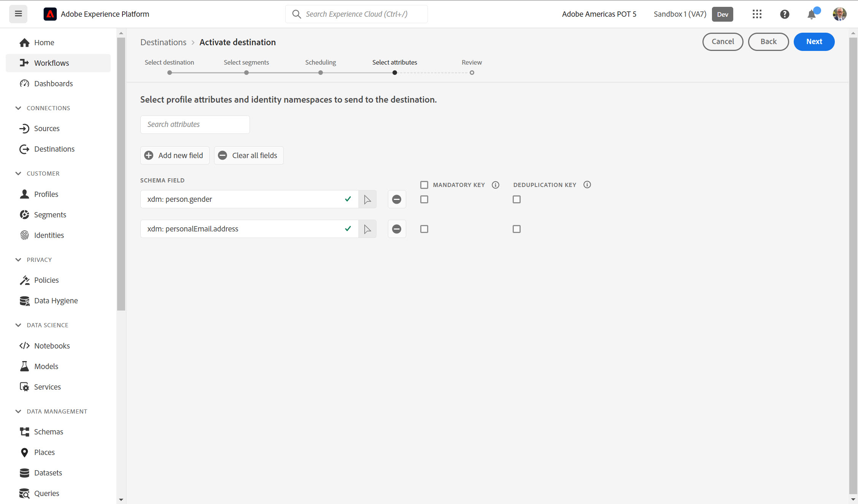Screen dimensions: 858x504
Task: Remove the personalEmail.address field row
Action: (397, 229)
